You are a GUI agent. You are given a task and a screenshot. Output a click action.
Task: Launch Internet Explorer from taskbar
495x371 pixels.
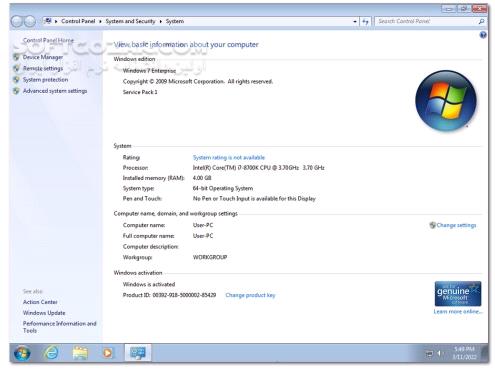coord(51,353)
